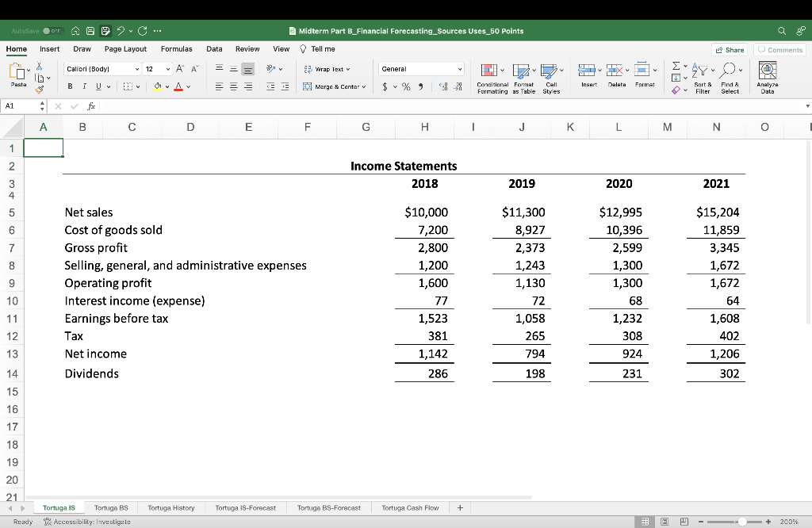Toggle Bold formatting
Screen dimensions: 812x528
pos(70,86)
